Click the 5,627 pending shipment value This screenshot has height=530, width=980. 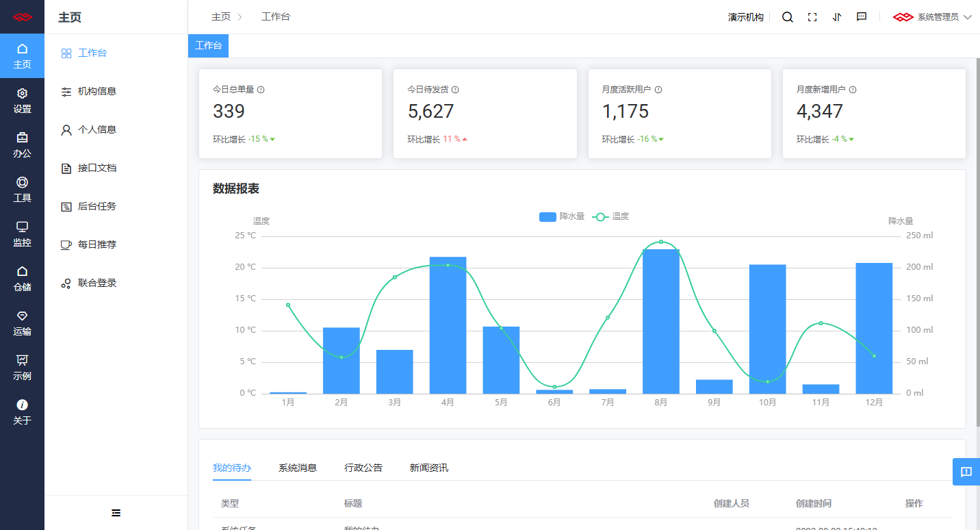430,112
